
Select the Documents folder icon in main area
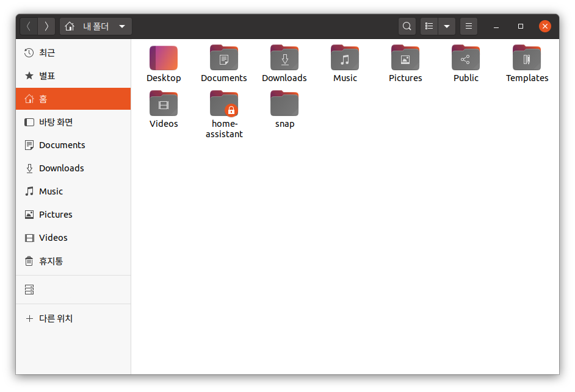(x=224, y=58)
